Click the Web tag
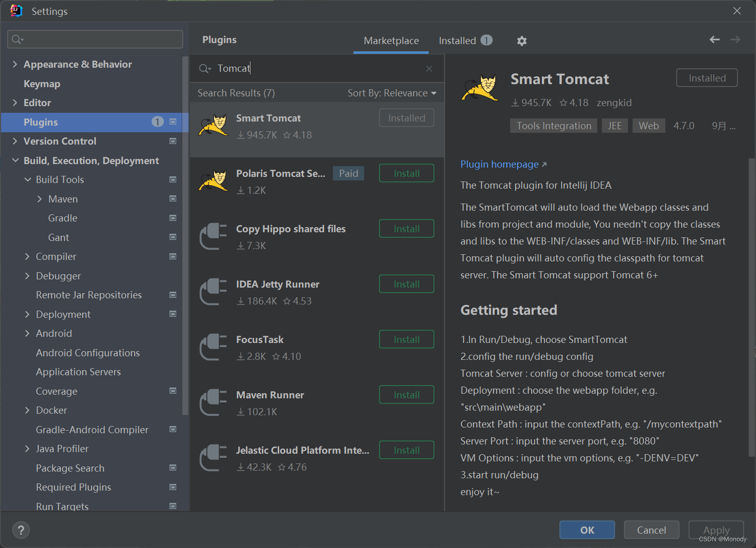The image size is (756, 548). [648, 126]
